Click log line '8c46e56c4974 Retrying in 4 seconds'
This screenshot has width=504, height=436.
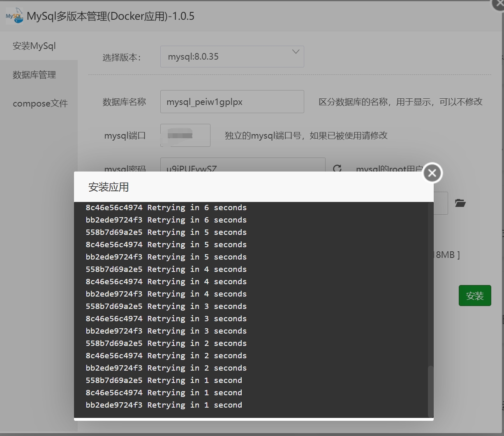tap(166, 282)
